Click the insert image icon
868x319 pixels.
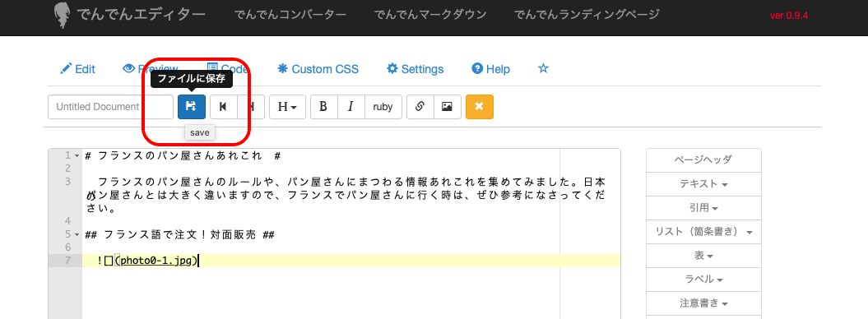(x=448, y=107)
